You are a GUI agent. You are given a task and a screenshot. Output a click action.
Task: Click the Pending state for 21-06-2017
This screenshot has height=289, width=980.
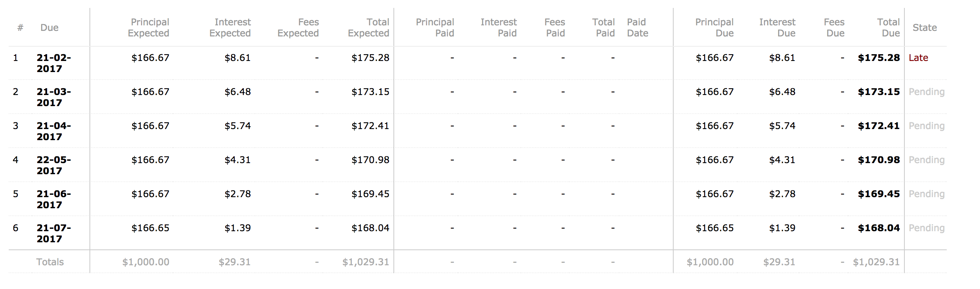pos(927,194)
